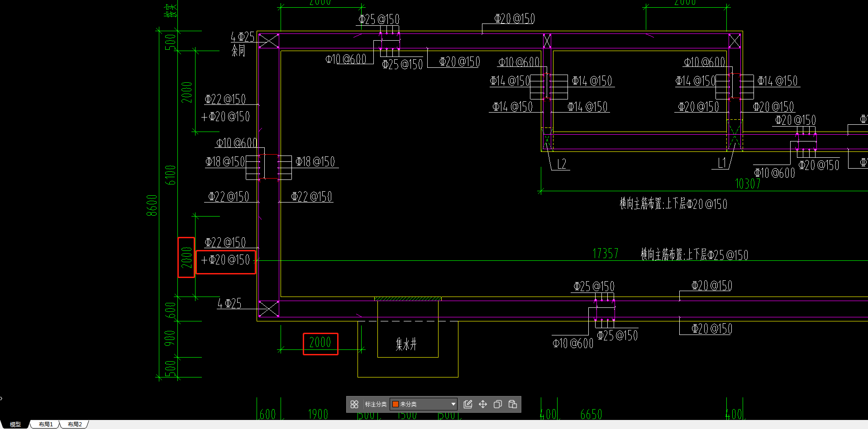
Task: Select text 横向主筋布置:上下层Φ20@150
Action: pos(673,204)
